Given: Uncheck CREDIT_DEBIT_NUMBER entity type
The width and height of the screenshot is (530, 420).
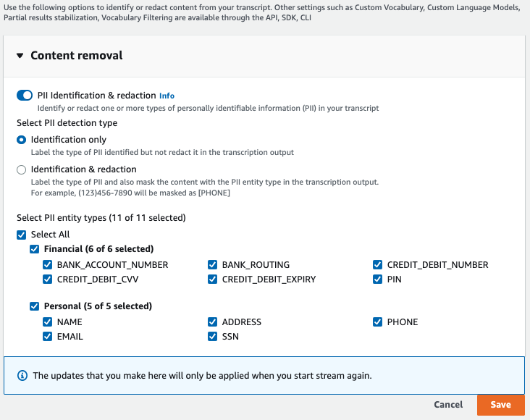Looking at the screenshot, I should pyautogui.click(x=378, y=265).
